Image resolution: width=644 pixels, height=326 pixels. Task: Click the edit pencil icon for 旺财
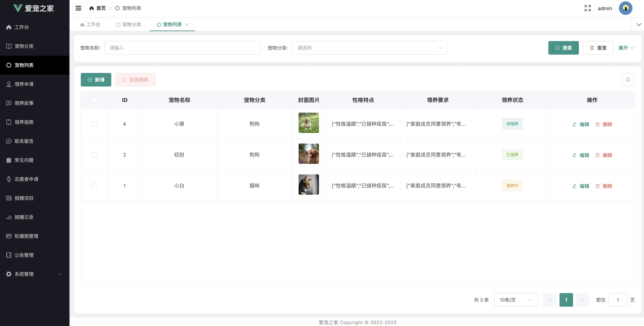point(574,155)
